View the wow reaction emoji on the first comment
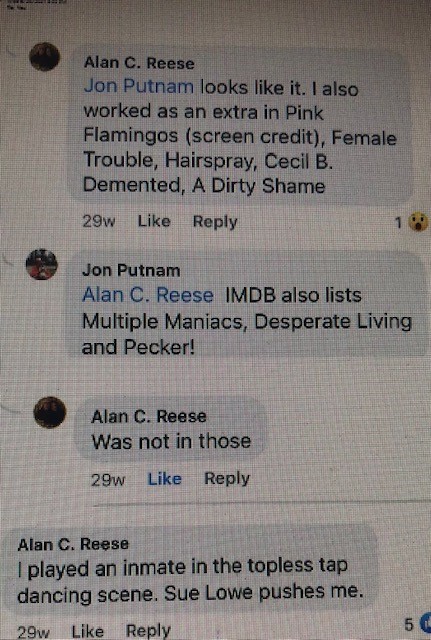The image size is (431, 640). click(x=419, y=222)
